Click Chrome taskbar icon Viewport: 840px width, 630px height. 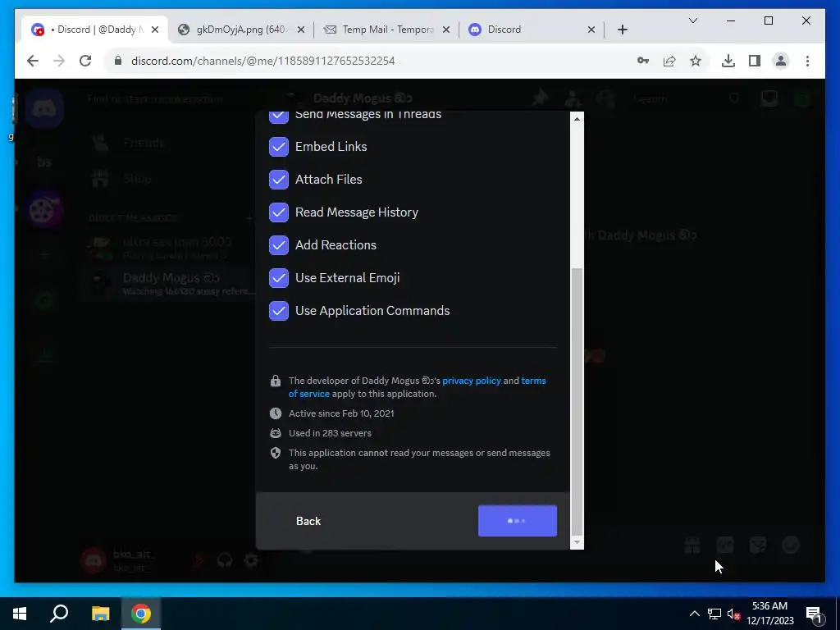click(x=141, y=614)
